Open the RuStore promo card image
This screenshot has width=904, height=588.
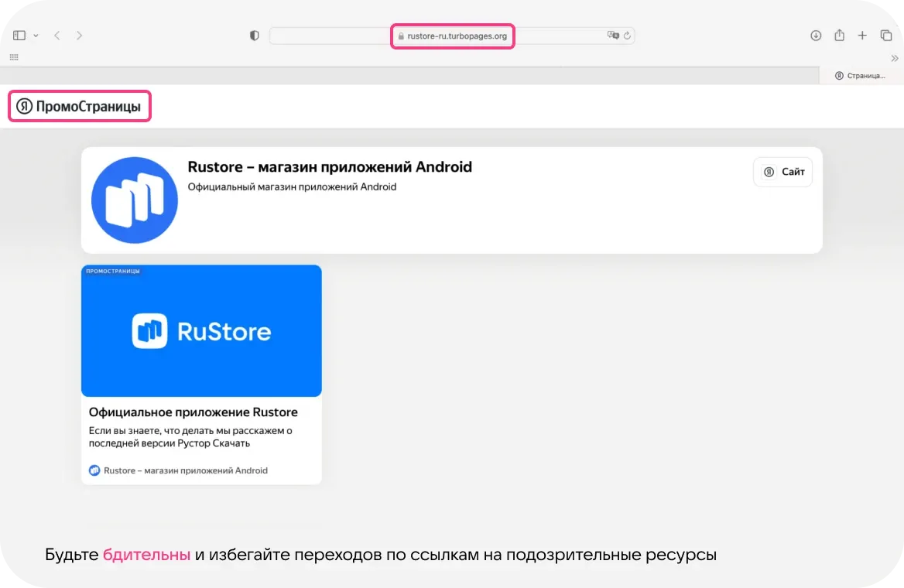tap(201, 330)
